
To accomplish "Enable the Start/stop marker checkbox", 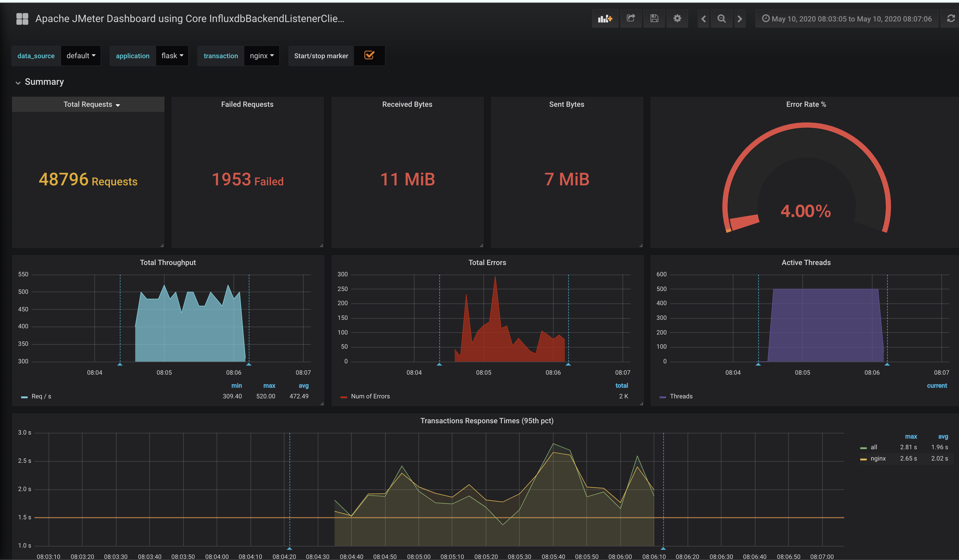I will pos(369,56).
